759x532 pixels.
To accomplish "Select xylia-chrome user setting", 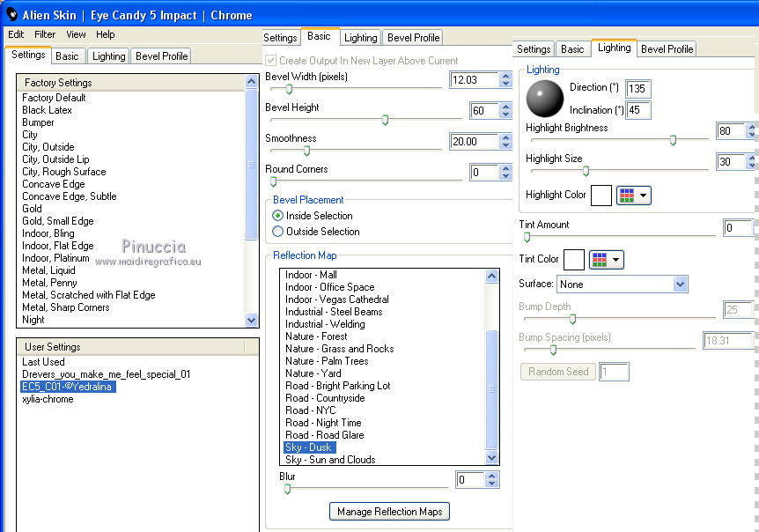I will [48, 399].
